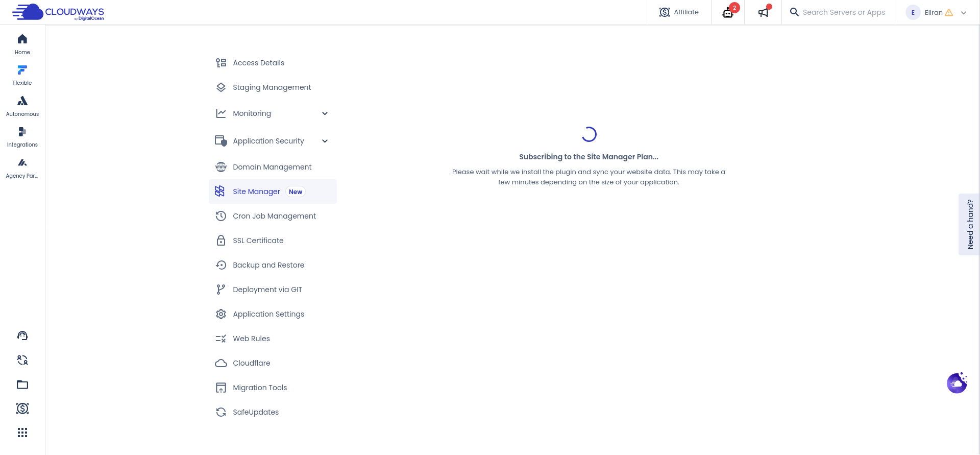Open the Flexible servers icon
980x455 pixels.
tap(22, 70)
